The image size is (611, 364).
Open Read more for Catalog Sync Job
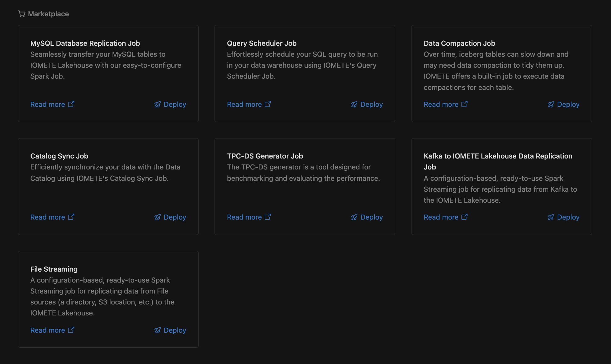(52, 217)
